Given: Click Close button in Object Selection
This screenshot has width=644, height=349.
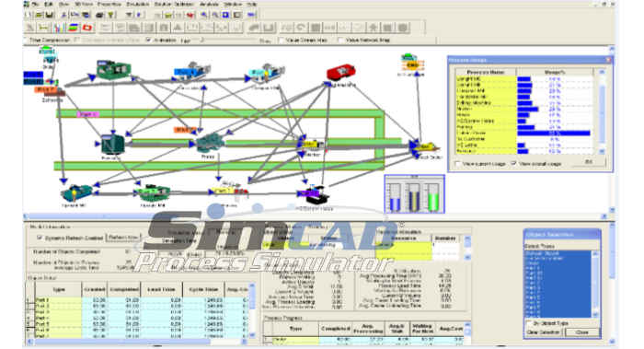Looking at the screenshot, I should pos(582,332).
